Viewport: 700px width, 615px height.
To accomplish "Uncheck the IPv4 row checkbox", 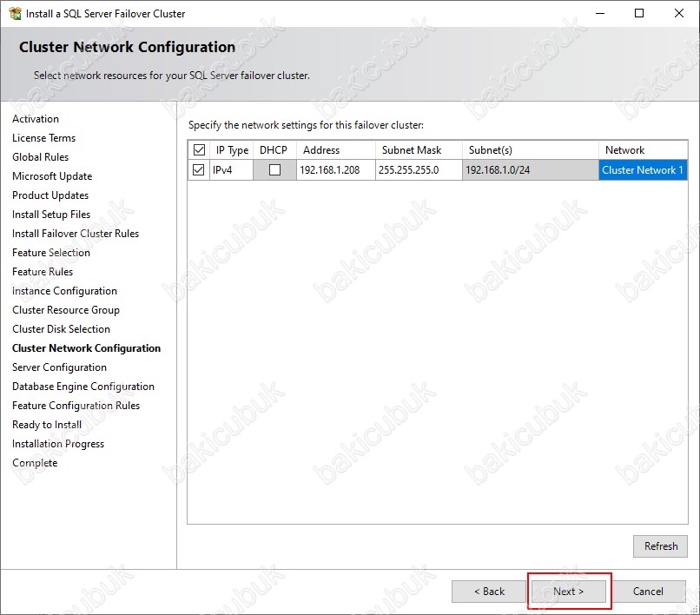I will click(198, 169).
